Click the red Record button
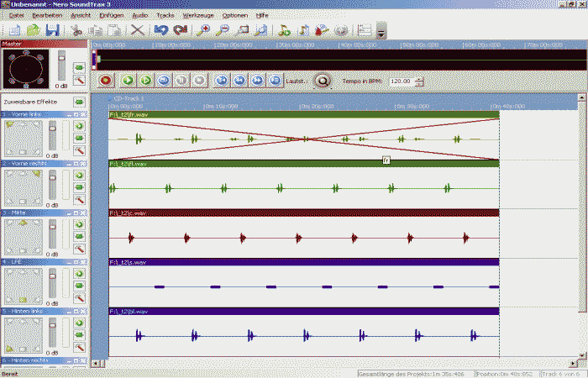The image size is (588, 378). coord(106,81)
